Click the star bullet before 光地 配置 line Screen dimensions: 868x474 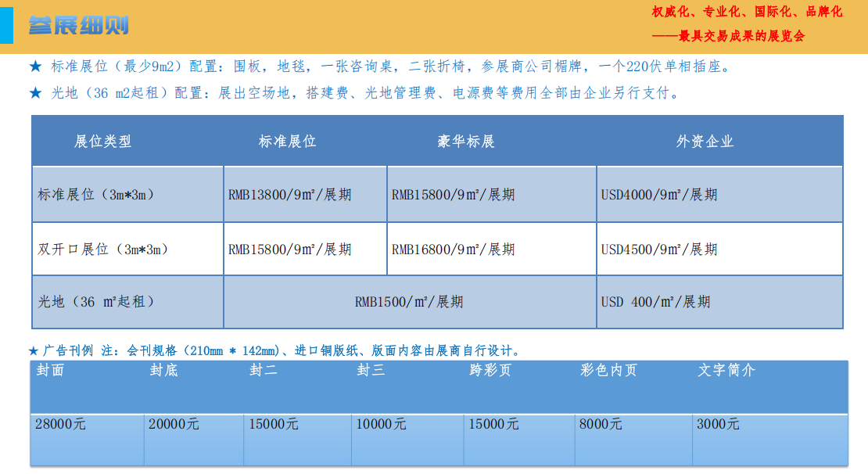[35, 94]
